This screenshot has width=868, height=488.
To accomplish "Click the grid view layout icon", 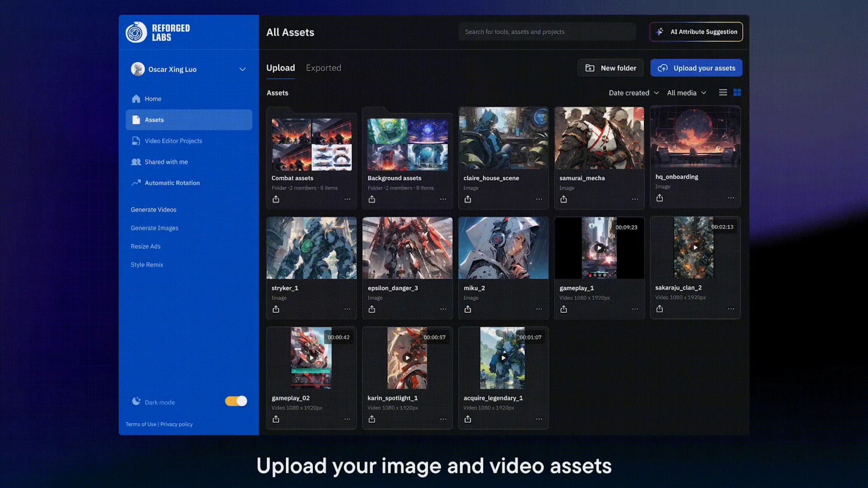I will 736,93.
